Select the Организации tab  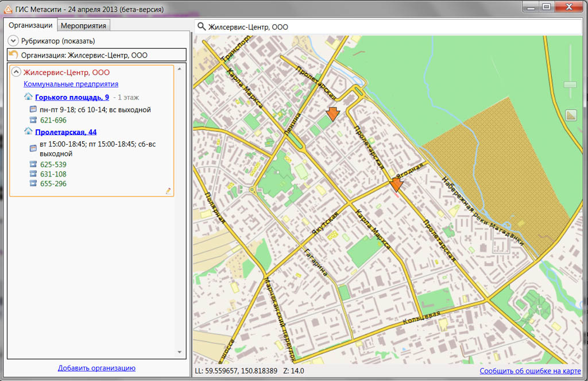click(x=30, y=25)
